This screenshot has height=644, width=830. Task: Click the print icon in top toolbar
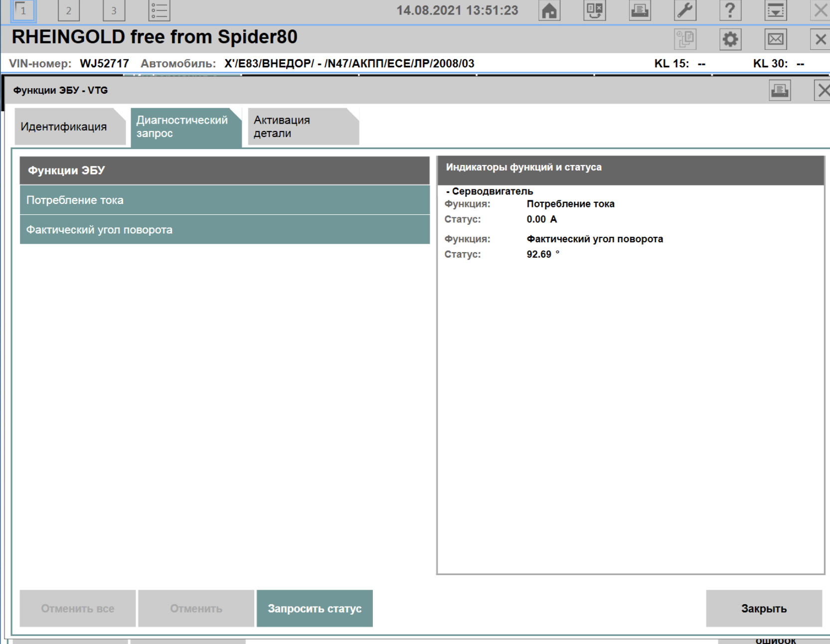tap(640, 10)
